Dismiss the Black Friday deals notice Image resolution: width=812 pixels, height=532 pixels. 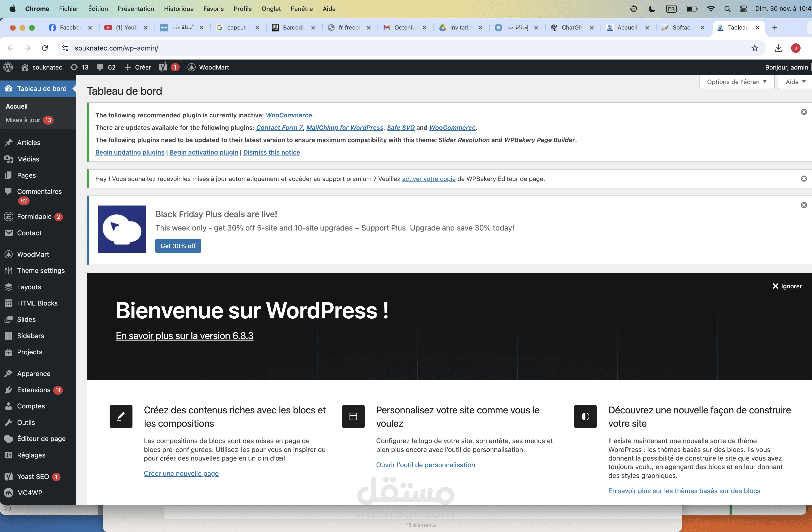(x=803, y=205)
